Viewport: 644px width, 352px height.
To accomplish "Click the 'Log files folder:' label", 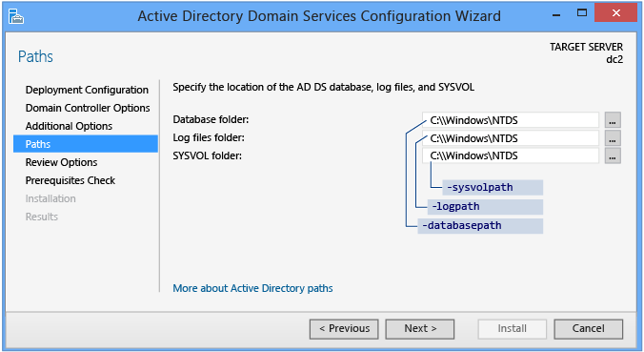I will pos(209,137).
